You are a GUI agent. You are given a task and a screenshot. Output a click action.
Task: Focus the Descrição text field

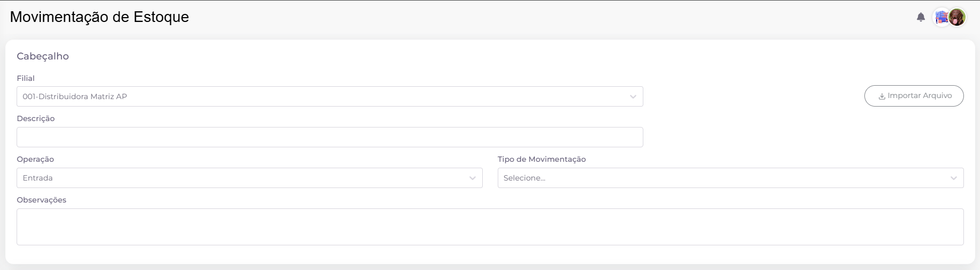[330, 137]
